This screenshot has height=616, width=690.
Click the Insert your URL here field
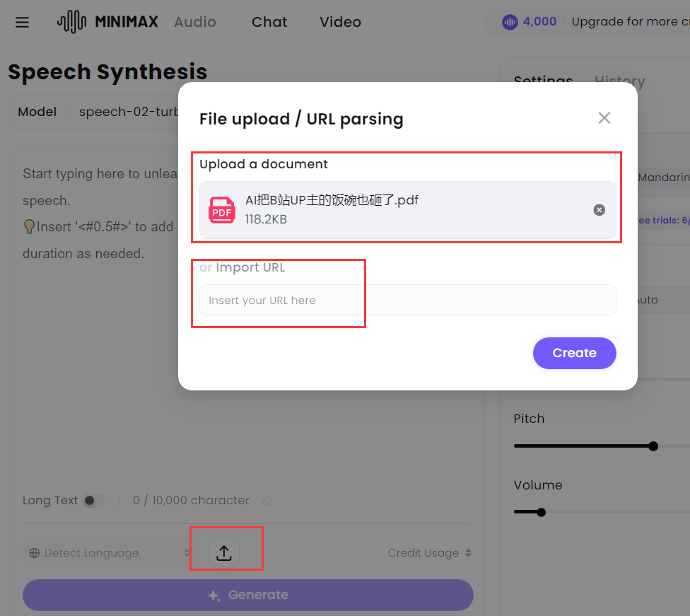407,301
